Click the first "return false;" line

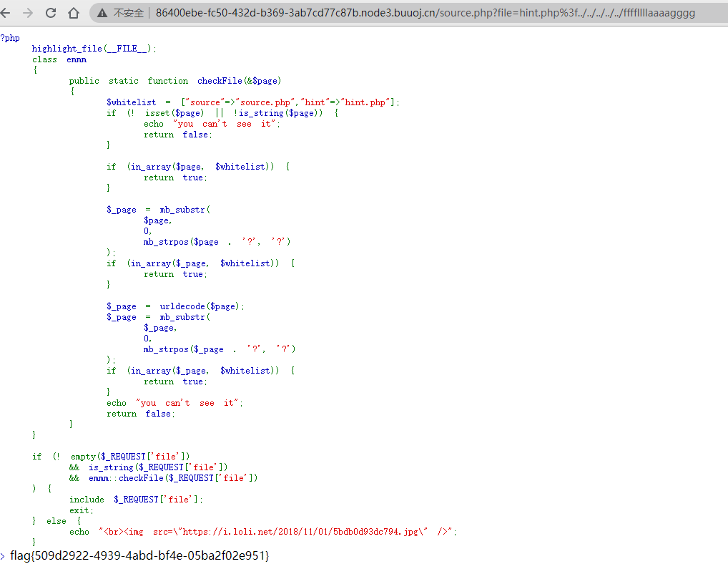tap(178, 135)
